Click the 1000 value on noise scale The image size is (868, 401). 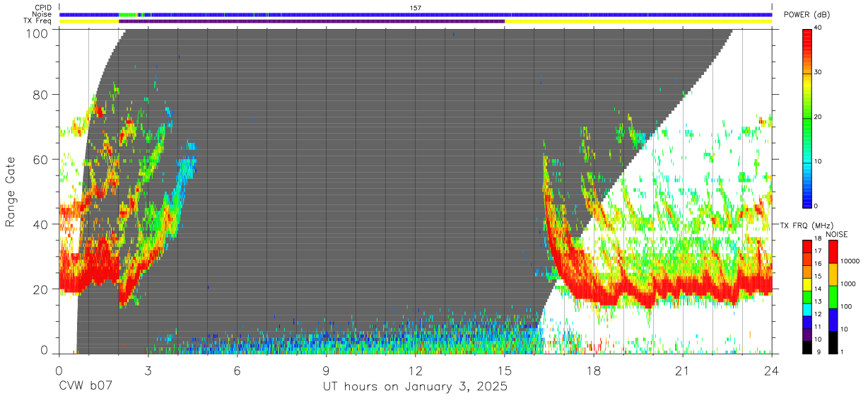click(848, 284)
